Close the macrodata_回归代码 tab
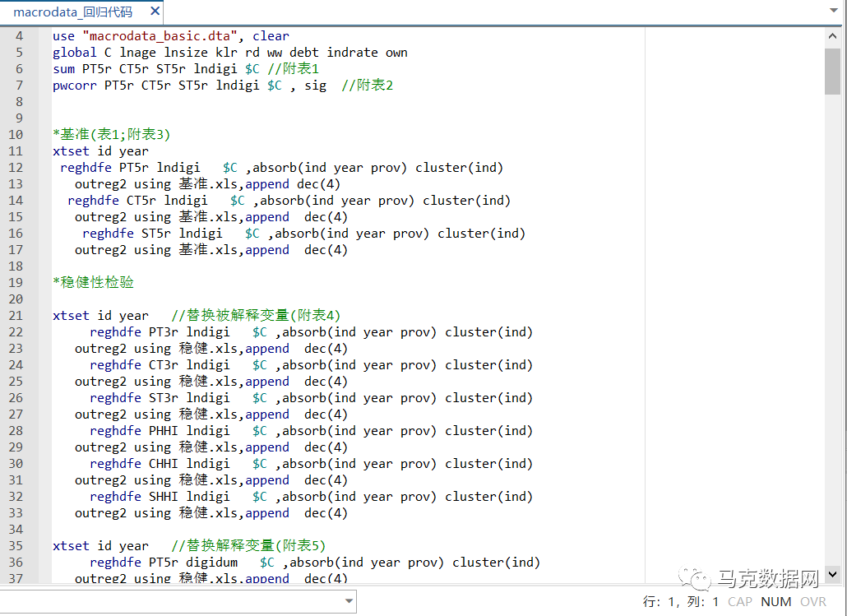This screenshot has height=616, width=847. pyautogui.click(x=155, y=11)
